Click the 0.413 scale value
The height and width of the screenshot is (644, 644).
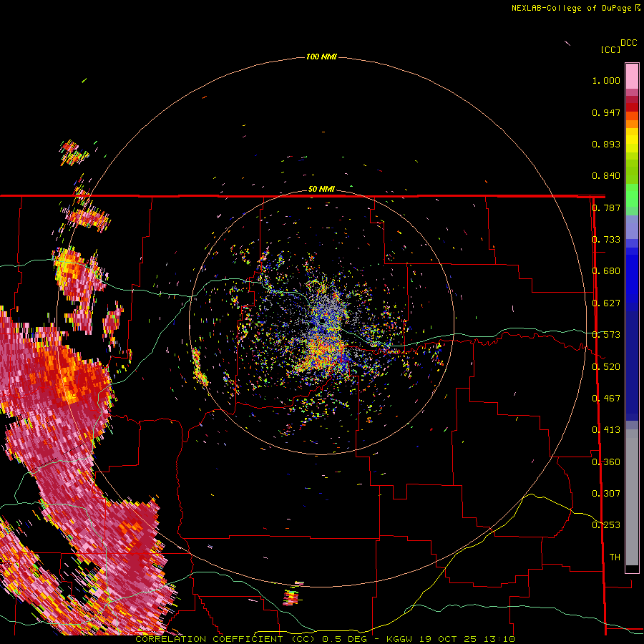pyautogui.click(x=606, y=430)
